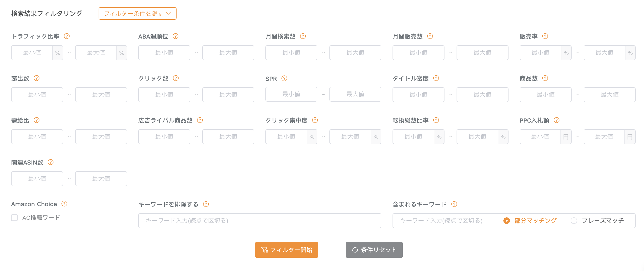The image size is (644, 271).
Task: Open help icon next to トラフィック比率
Action: 67,36
